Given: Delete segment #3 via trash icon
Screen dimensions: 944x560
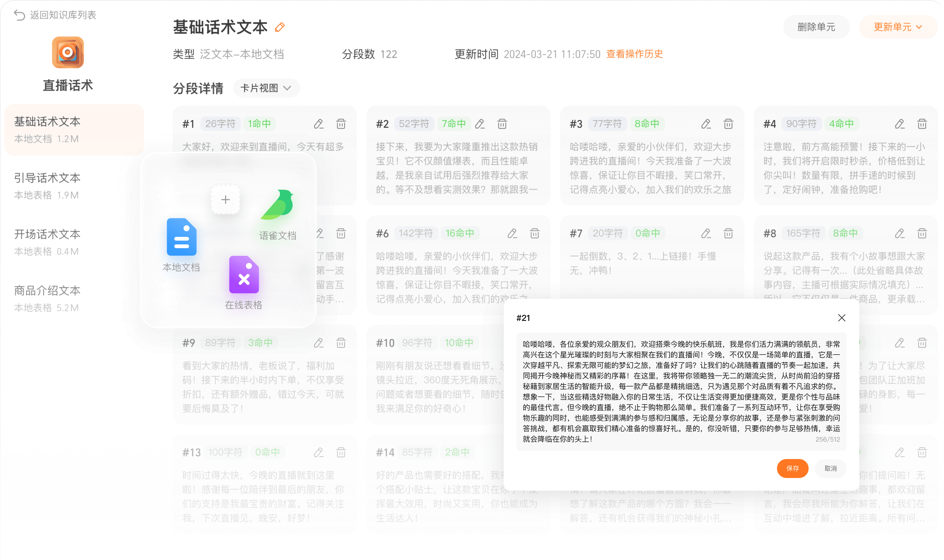Looking at the screenshot, I should [x=728, y=124].
